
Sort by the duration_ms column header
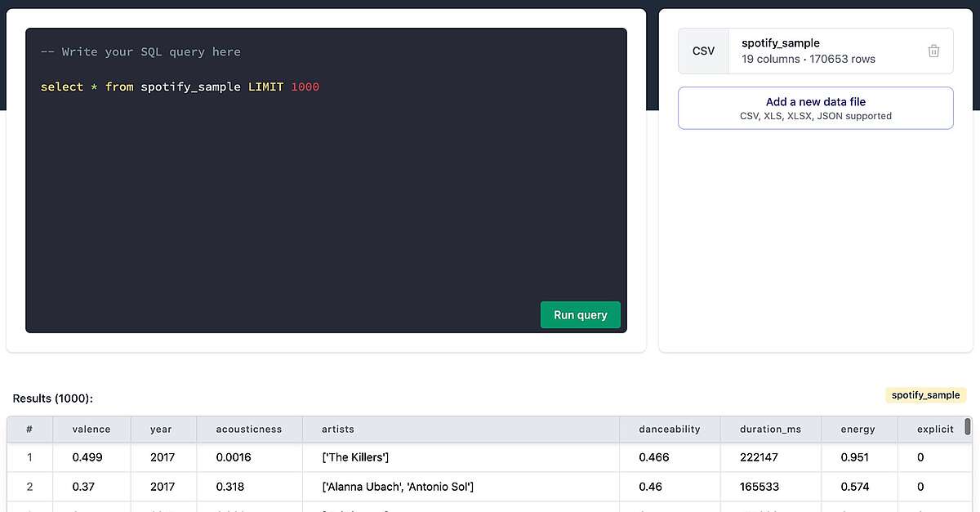point(770,429)
